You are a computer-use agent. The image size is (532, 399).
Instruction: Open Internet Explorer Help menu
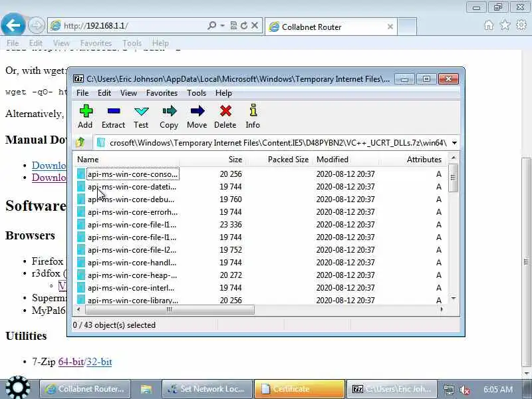click(x=160, y=43)
